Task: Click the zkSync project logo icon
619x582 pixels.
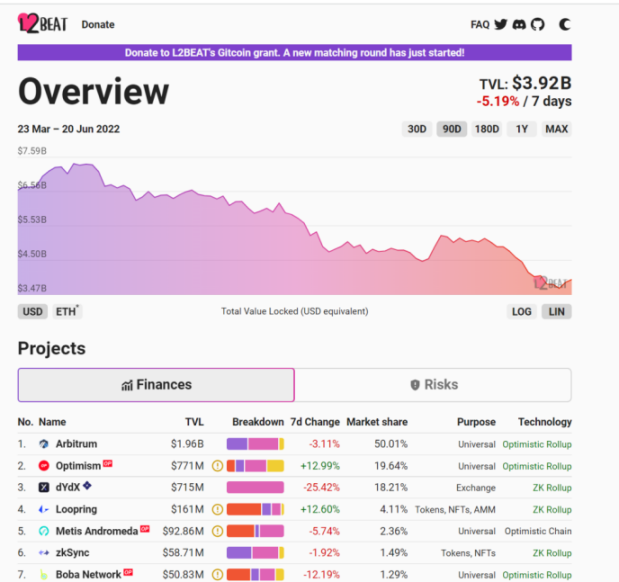Action: pyautogui.click(x=44, y=553)
